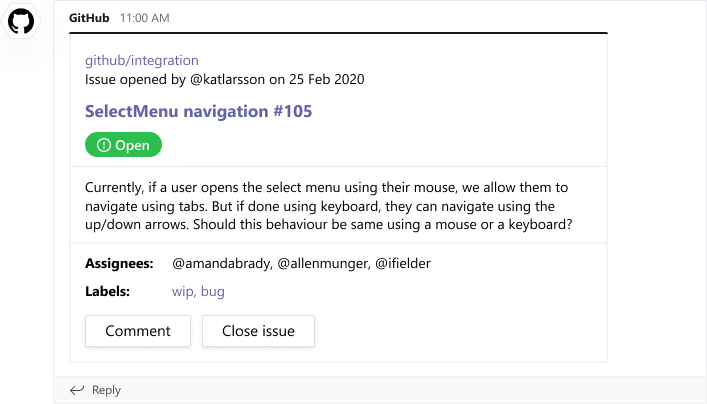Click assignee @amandabrady

pyautogui.click(x=221, y=263)
